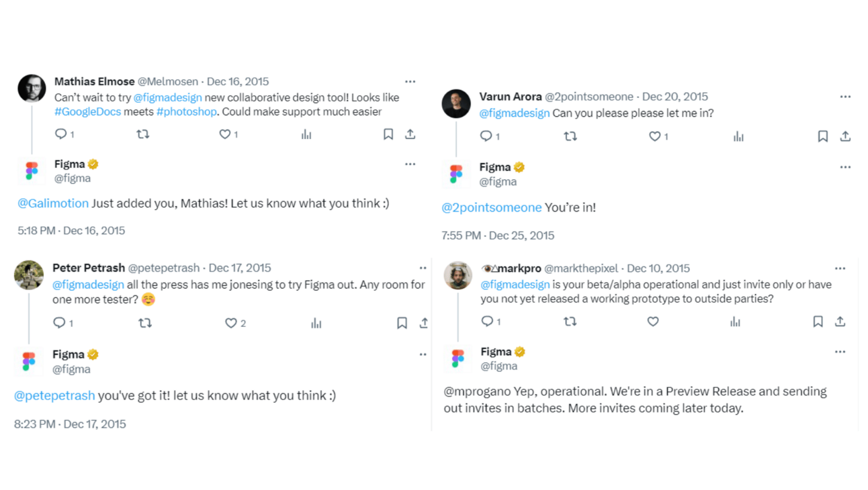The image size is (868, 490).
Task: Bookmark Mathias Elmose's tweet
Action: tap(388, 134)
